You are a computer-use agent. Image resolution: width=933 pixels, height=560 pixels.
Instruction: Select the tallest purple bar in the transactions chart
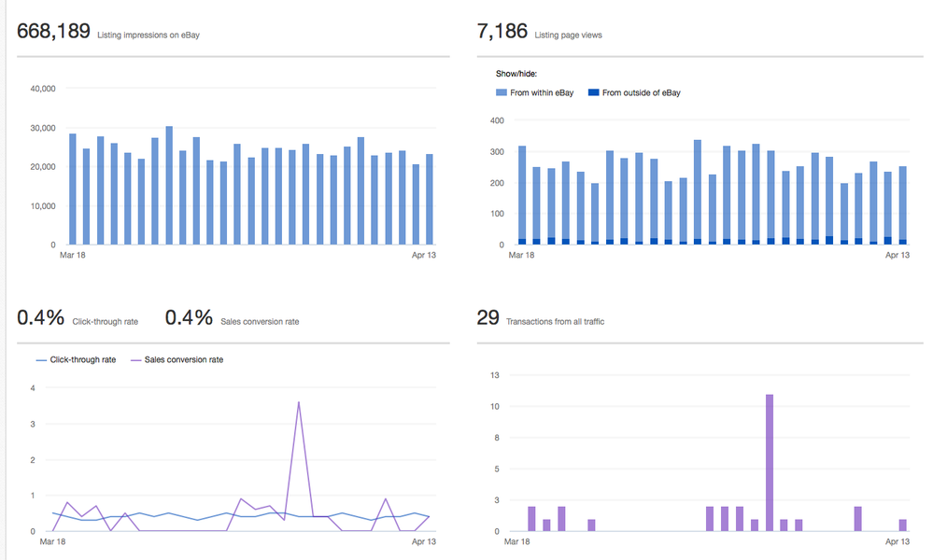pyautogui.click(x=770, y=462)
